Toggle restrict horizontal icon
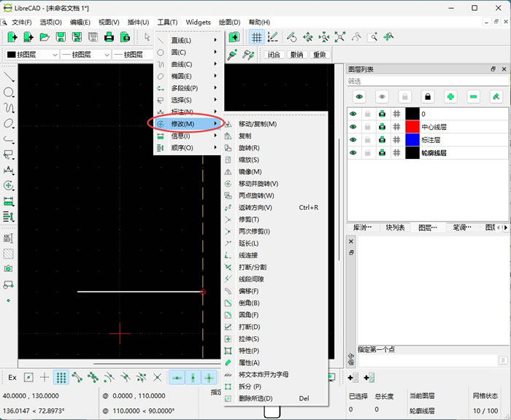 pos(177,378)
